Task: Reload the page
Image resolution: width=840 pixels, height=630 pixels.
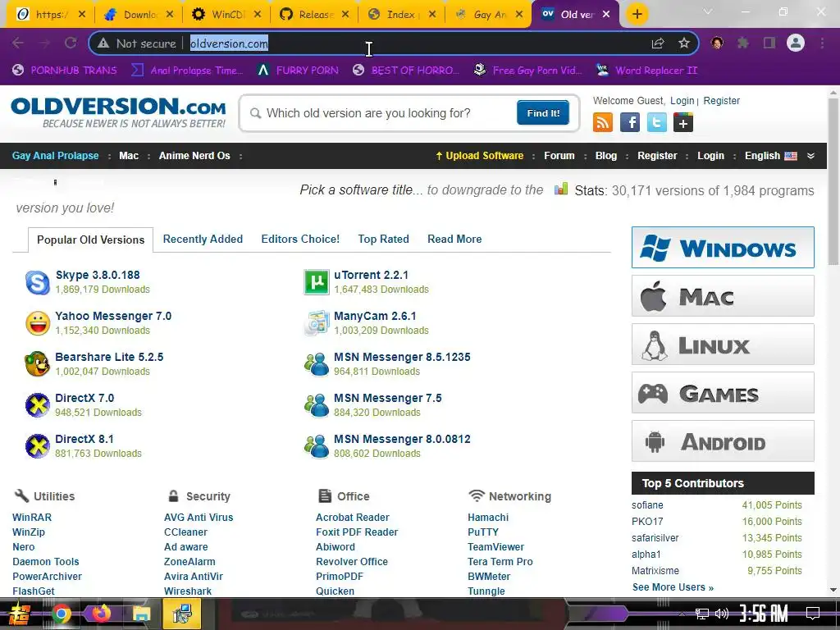Action: coord(71,43)
